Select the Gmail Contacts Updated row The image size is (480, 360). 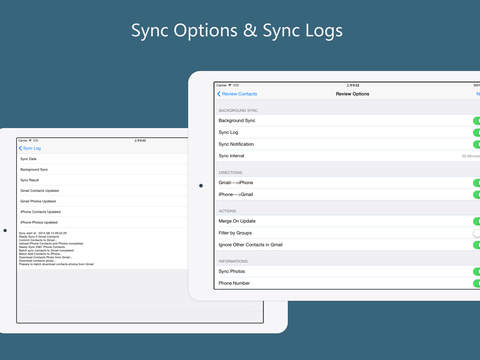(102, 191)
